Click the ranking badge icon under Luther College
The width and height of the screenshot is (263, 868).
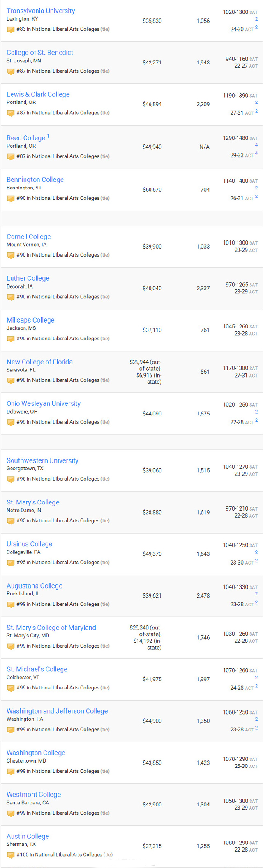pyautogui.click(x=11, y=297)
